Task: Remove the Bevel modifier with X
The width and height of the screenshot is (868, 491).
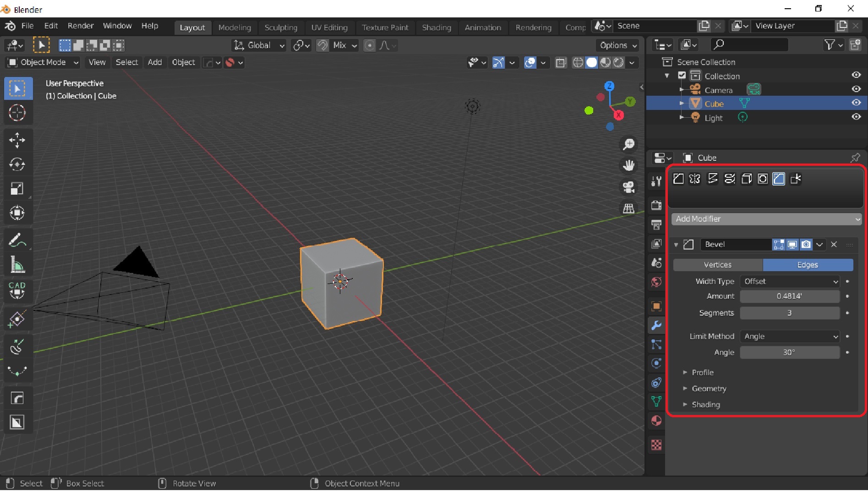Action: (x=834, y=245)
